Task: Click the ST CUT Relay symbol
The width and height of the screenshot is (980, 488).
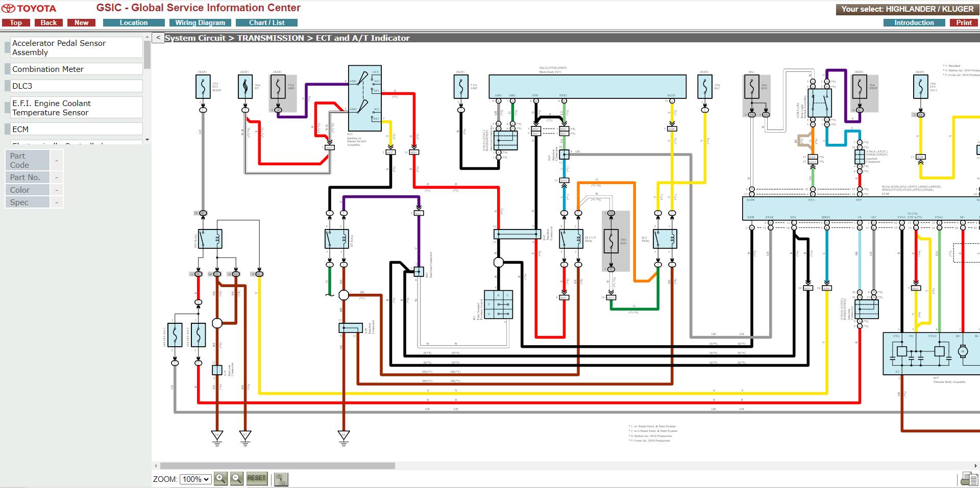Action: tap(571, 239)
